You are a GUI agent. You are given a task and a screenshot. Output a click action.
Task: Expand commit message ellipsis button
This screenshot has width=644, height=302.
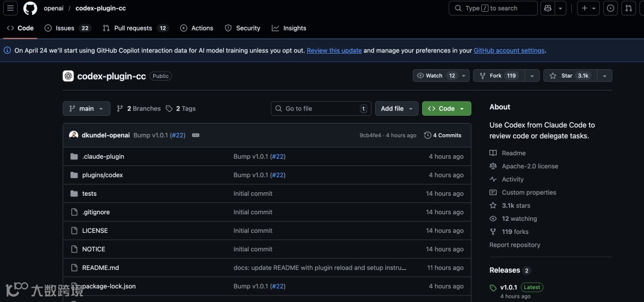(196, 135)
